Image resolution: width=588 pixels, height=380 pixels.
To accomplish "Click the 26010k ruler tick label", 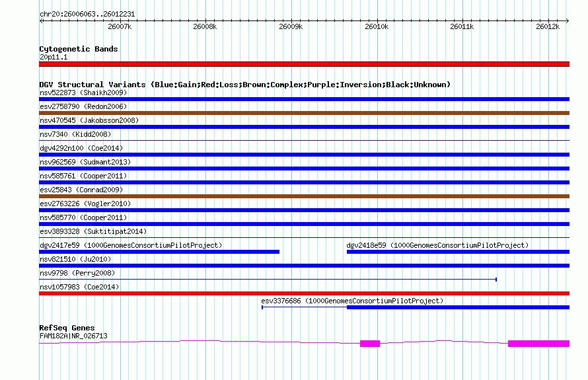I will [377, 26].
